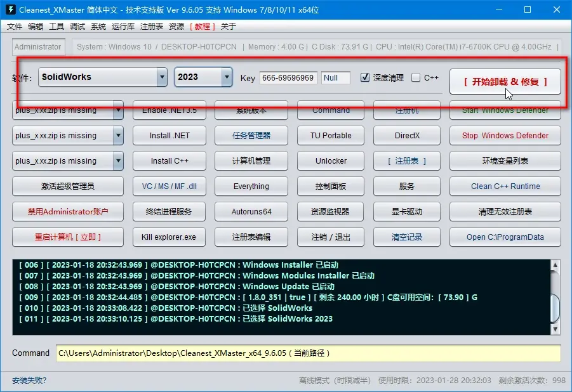572x392 pixels.
Task: Click 激活超级管理员 button
Action: (x=68, y=186)
